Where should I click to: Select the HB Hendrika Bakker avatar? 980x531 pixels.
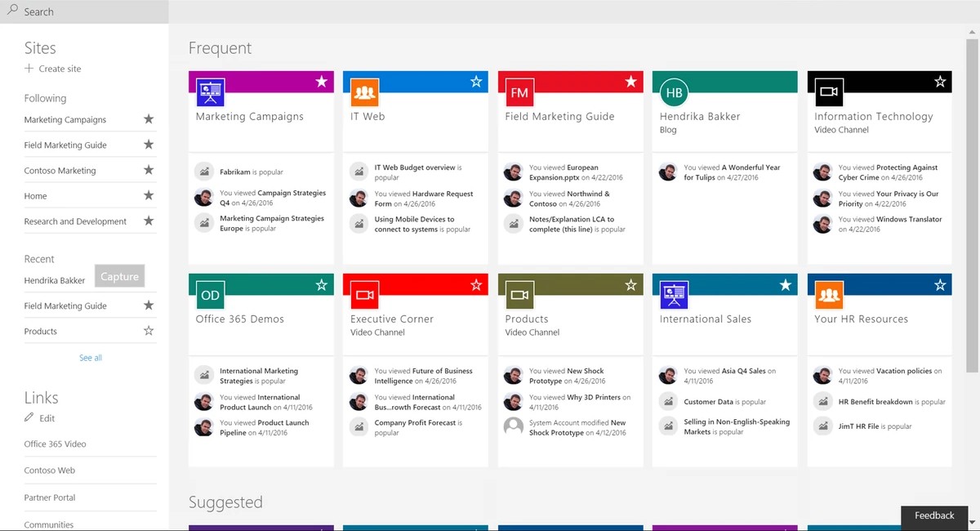(674, 92)
